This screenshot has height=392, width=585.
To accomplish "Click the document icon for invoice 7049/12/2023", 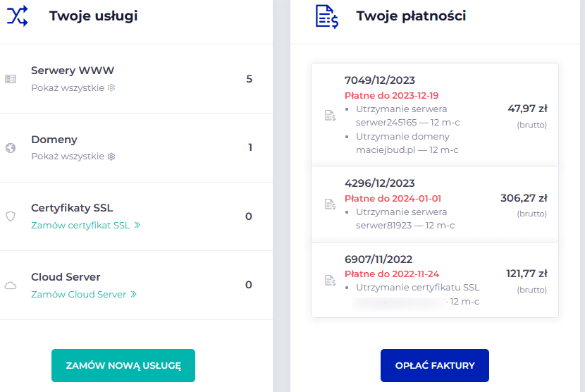I will (x=330, y=116).
